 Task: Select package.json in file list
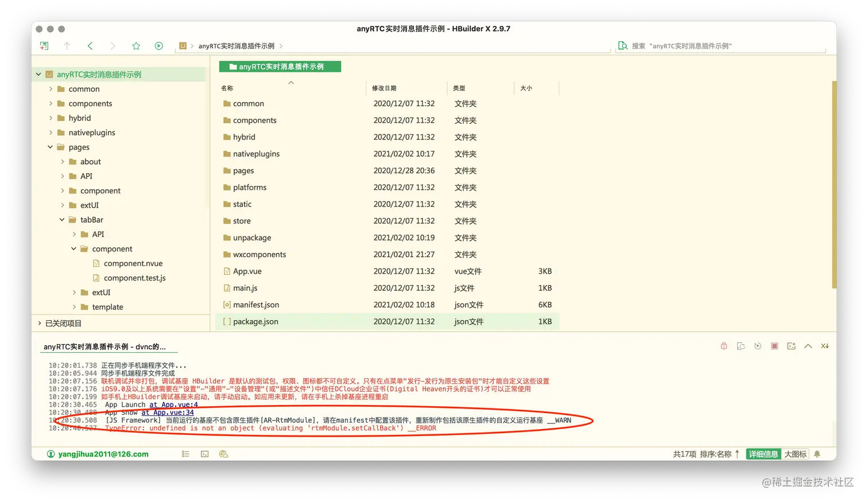click(x=387, y=321)
